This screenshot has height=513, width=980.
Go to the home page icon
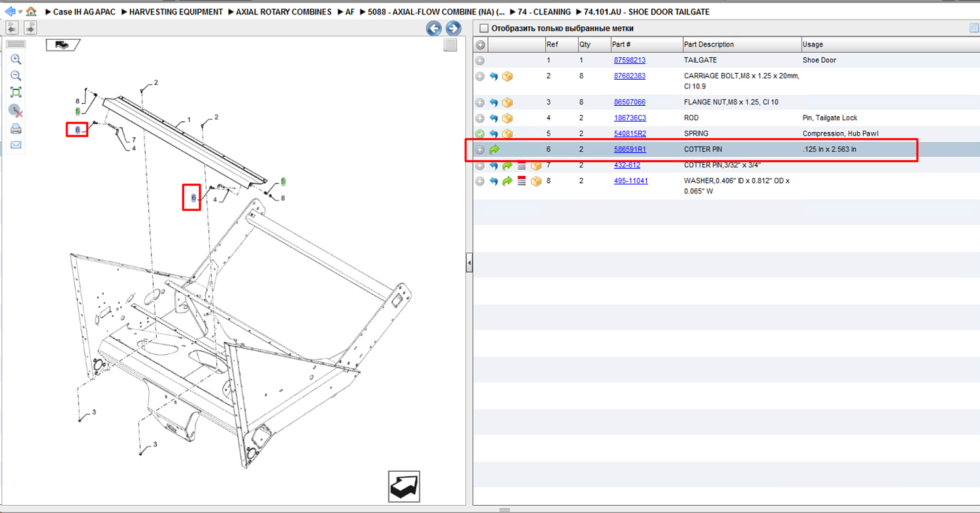tap(31, 11)
